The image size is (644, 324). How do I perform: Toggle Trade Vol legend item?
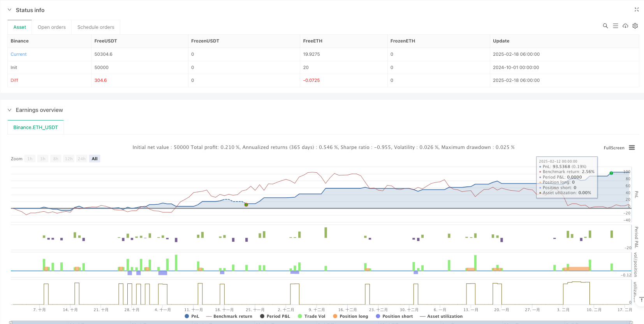[311, 316]
